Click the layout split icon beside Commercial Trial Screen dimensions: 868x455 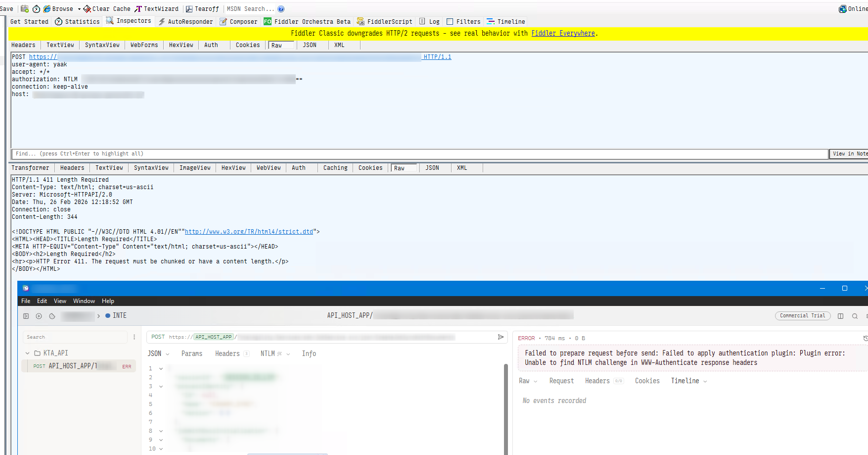coord(840,316)
